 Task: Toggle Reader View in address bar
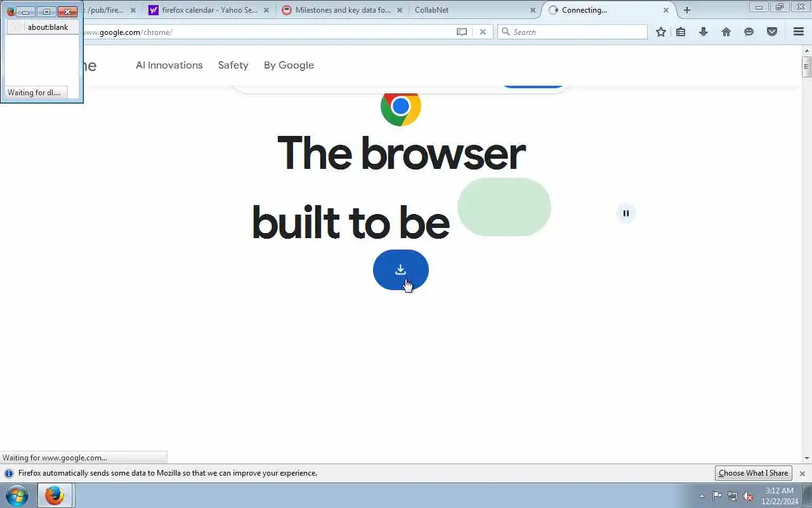point(462,32)
